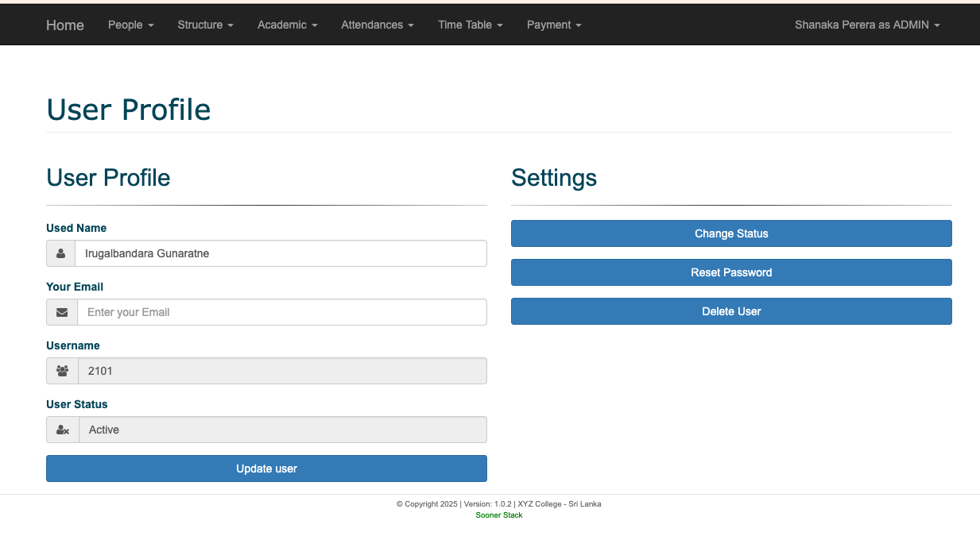Click the disabled Username field showing 2101

coord(281,371)
